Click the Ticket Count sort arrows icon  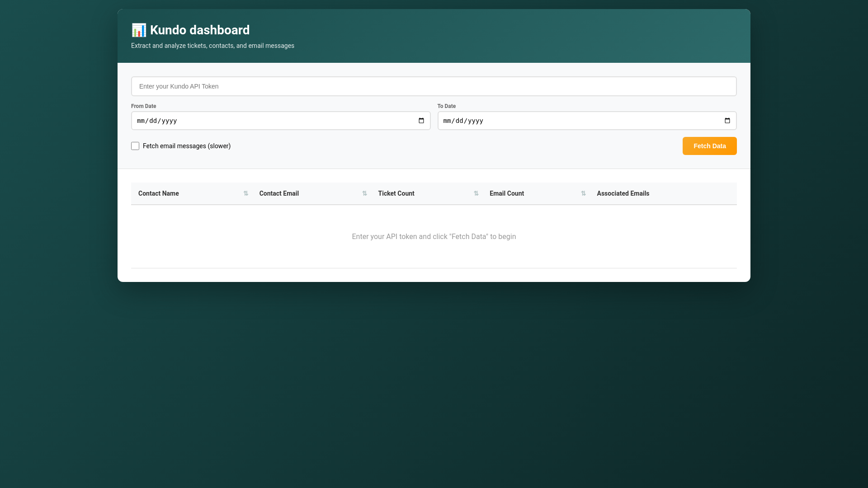click(x=476, y=193)
